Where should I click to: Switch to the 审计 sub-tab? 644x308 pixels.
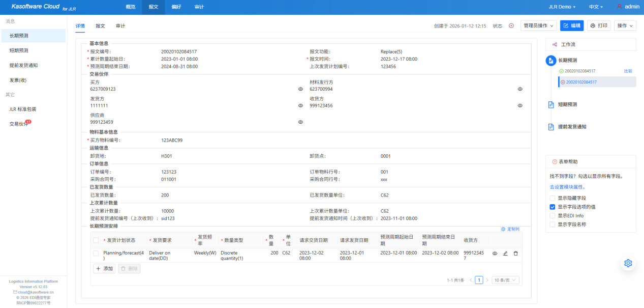120,26
